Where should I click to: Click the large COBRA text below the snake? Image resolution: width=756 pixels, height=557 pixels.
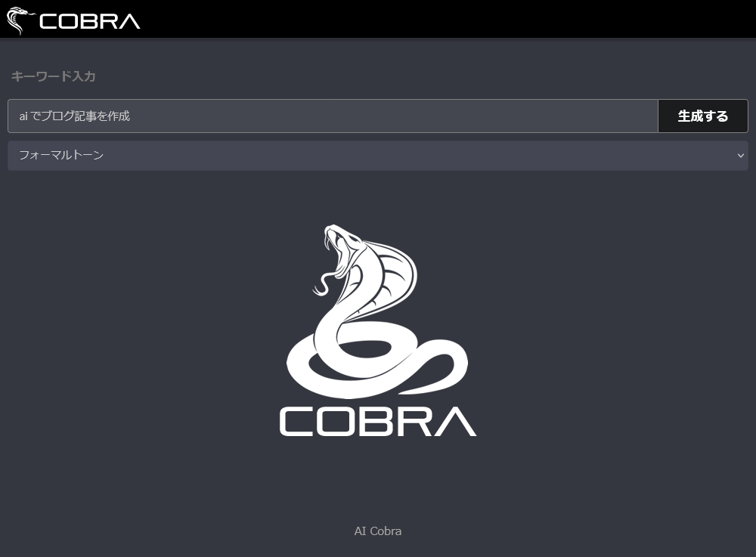pyautogui.click(x=377, y=422)
